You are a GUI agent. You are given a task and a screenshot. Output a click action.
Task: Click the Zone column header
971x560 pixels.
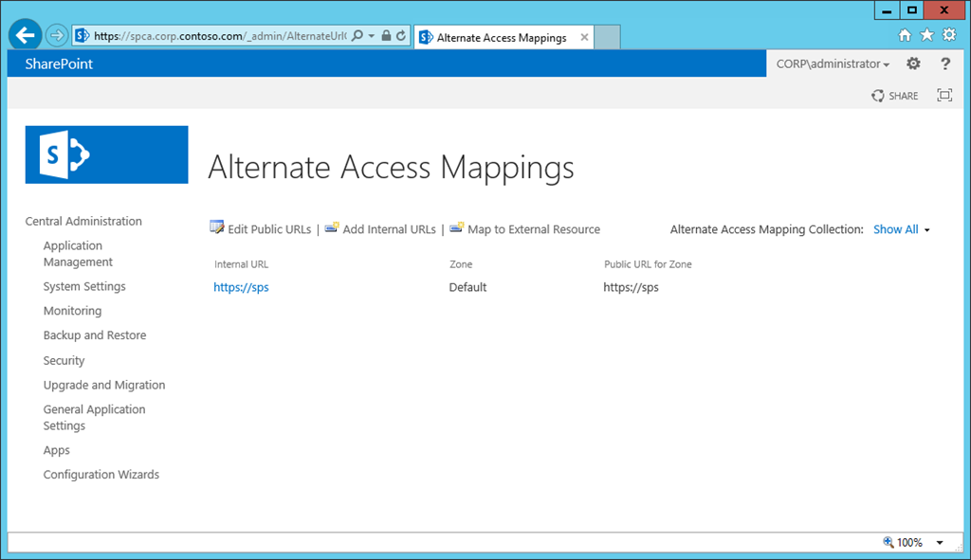point(461,264)
